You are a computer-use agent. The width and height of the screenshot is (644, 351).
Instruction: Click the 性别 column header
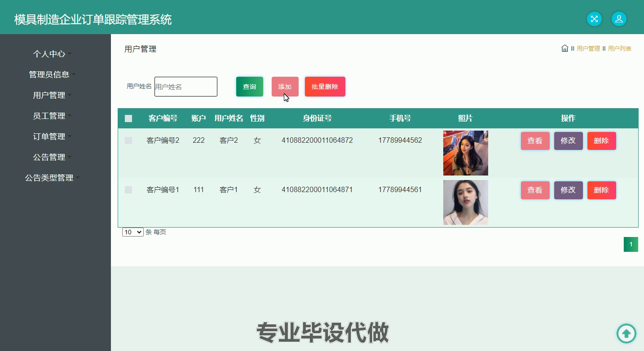[257, 118]
